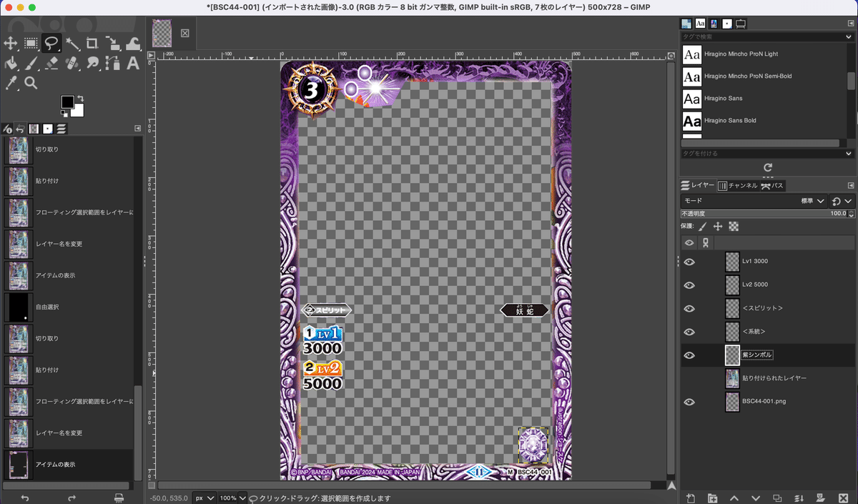Hide the Lv2 5000 layer

pyautogui.click(x=689, y=285)
